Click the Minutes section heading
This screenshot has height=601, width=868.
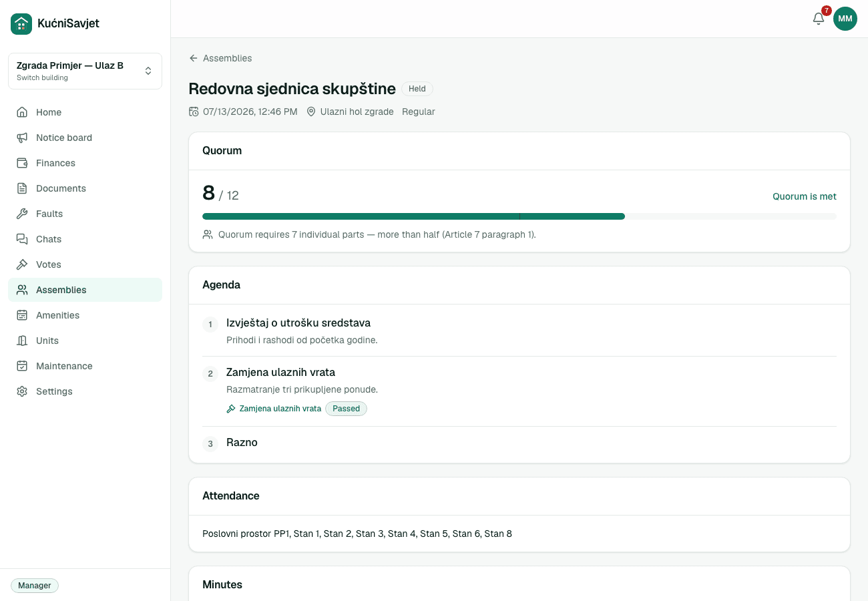[x=222, y=584]
